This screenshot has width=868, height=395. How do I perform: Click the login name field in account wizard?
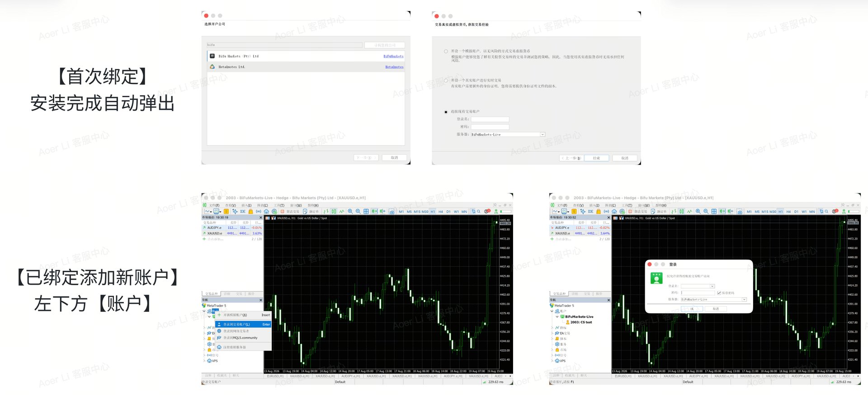pos(490,119)
